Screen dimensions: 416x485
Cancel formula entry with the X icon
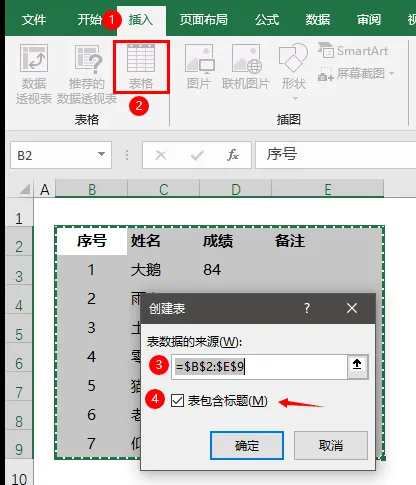(161, 155)
